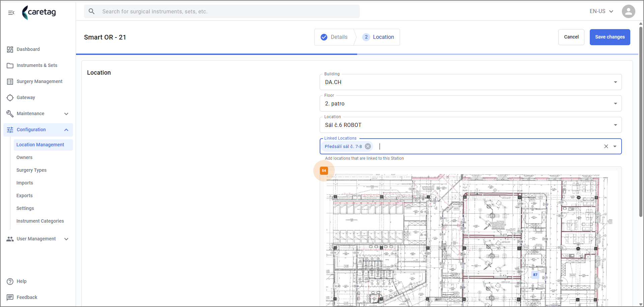Change language using the EN-US dropdown

(601, 11)
